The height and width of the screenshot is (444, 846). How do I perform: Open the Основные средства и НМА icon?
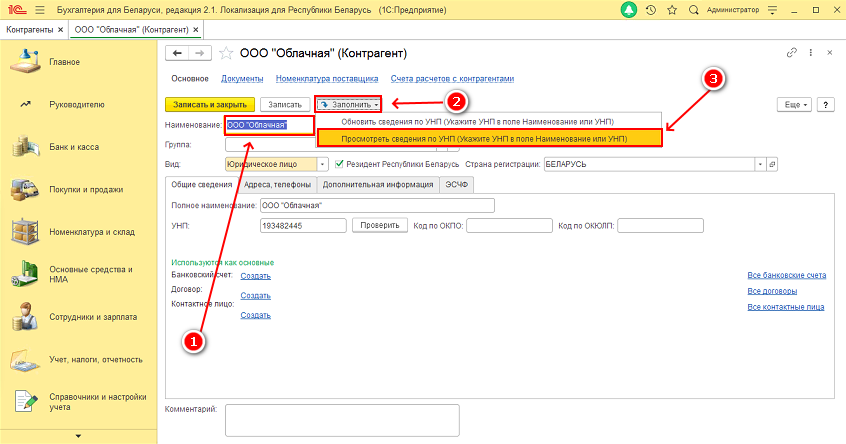(x=25, y=274)
